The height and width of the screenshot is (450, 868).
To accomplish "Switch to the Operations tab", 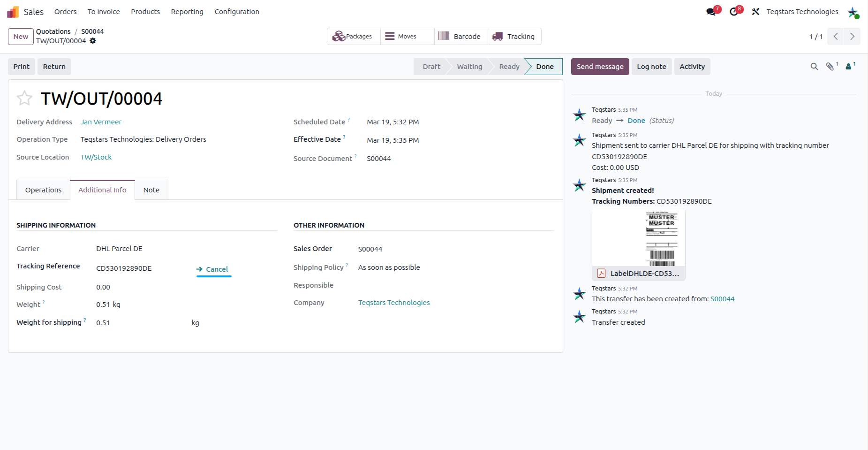I will click(43, 190).
